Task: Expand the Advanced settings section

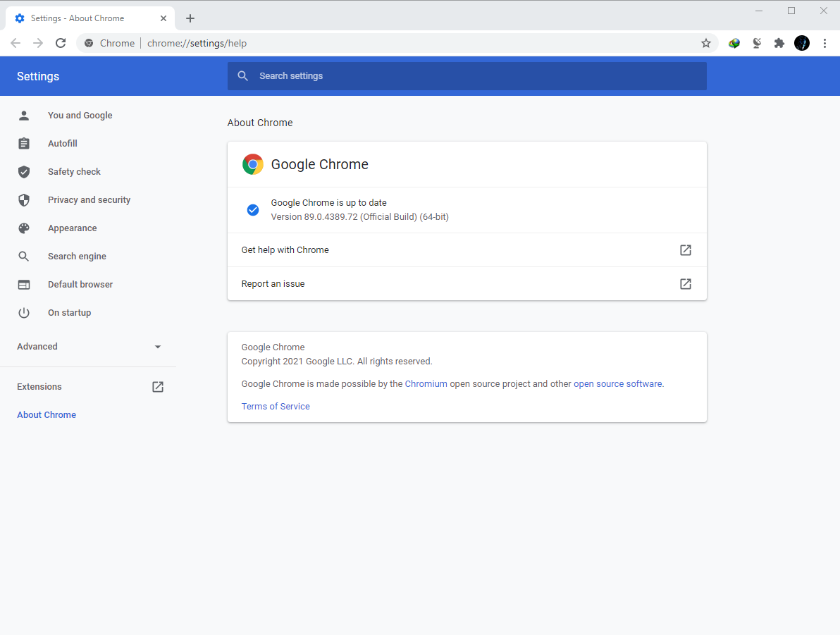Action: click(88, 347)
